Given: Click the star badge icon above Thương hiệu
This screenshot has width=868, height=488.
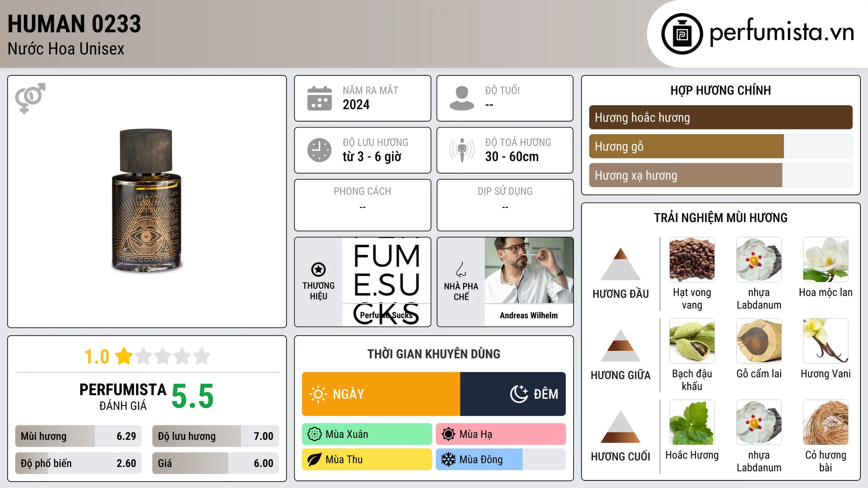Looking at the screenshot, I should (318, 269).
